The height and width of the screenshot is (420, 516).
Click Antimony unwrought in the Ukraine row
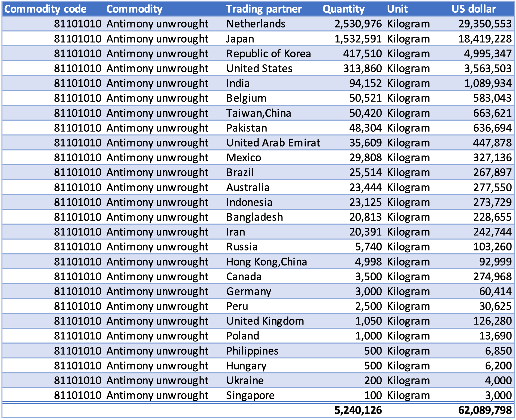[x=157, y=381]
